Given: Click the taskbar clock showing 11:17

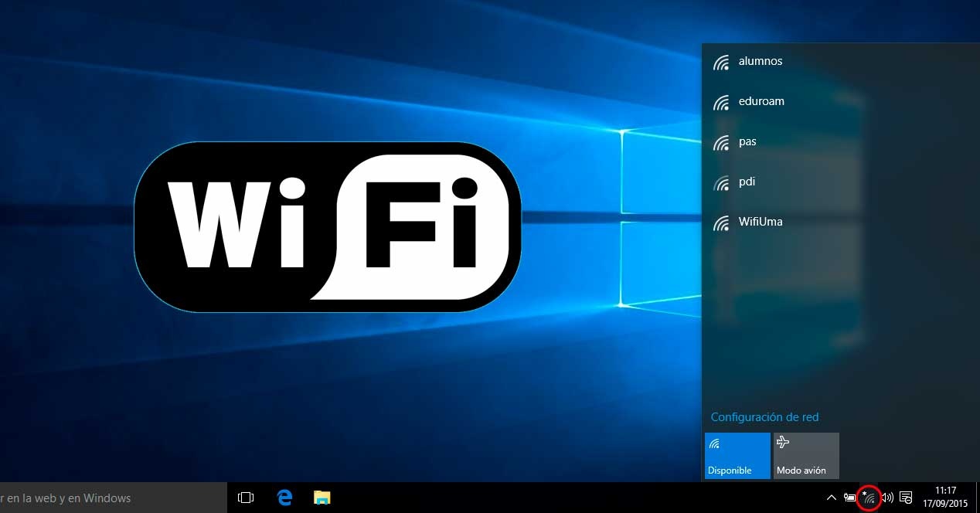Looking at the screenshot, I should click(946, 498).
